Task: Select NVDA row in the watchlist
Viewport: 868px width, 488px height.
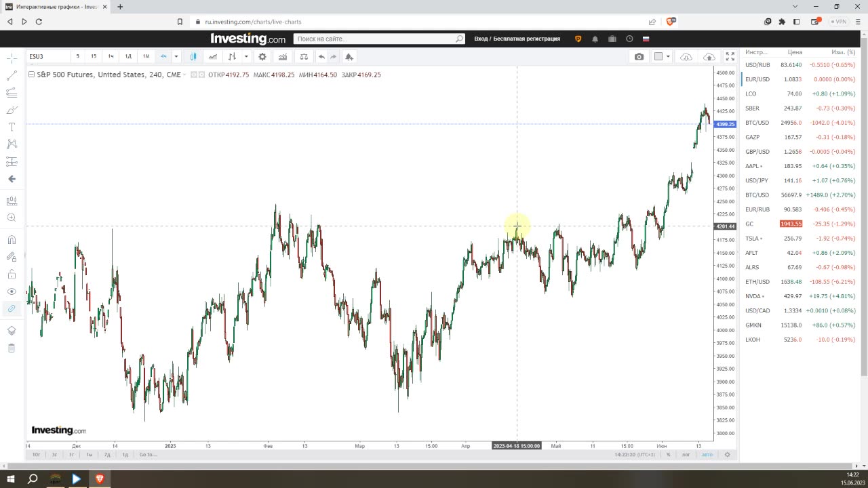Action: tap(800, 296)
